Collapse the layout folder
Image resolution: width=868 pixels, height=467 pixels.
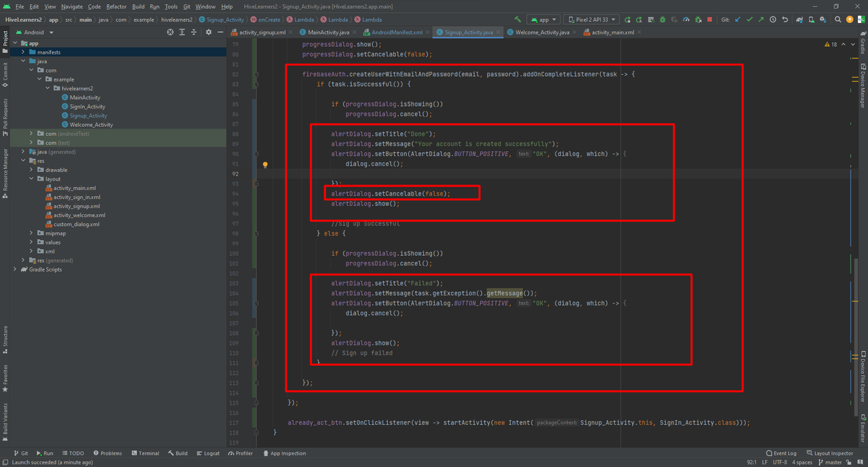tap(31, 179)
